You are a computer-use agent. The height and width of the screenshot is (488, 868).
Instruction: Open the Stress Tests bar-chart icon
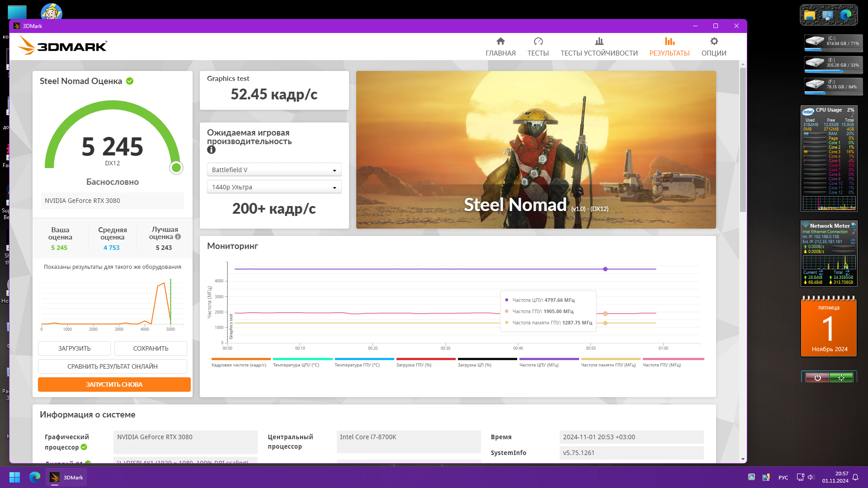[599, 41]
